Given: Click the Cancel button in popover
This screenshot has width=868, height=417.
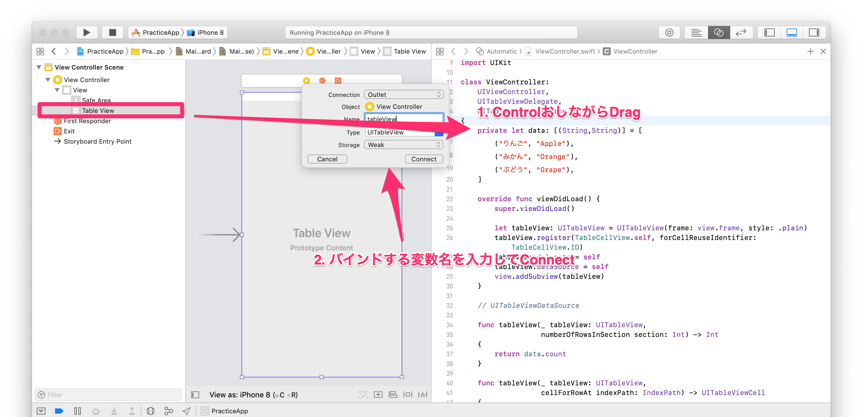Looking at the screenshot, I should pyautogui.click(x=327, y=159).
